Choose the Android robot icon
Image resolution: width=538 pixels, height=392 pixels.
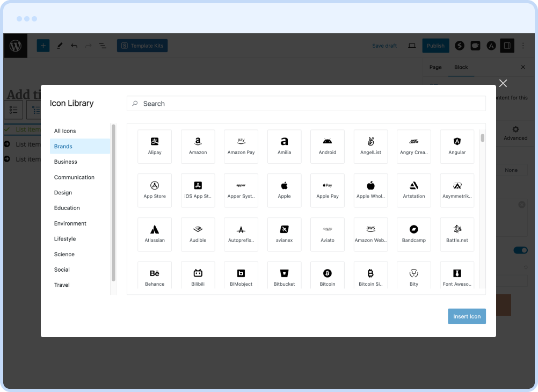[328, 147]
